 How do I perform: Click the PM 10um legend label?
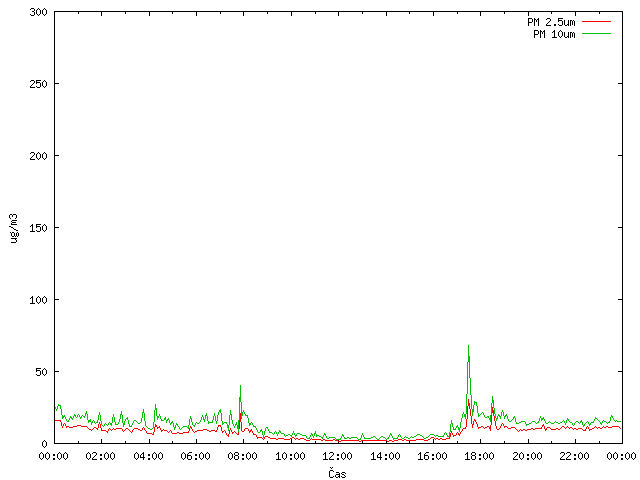[x=554, y=34]
